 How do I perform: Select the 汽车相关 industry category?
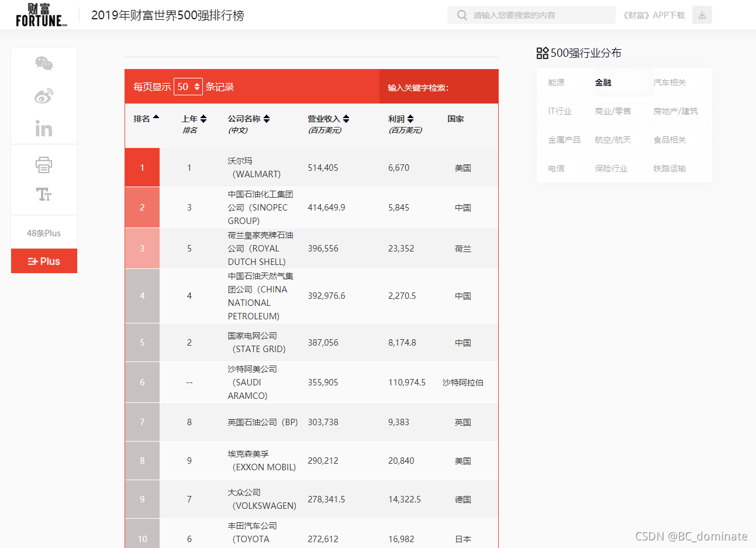pyautogui.click(x=670, y=82)
